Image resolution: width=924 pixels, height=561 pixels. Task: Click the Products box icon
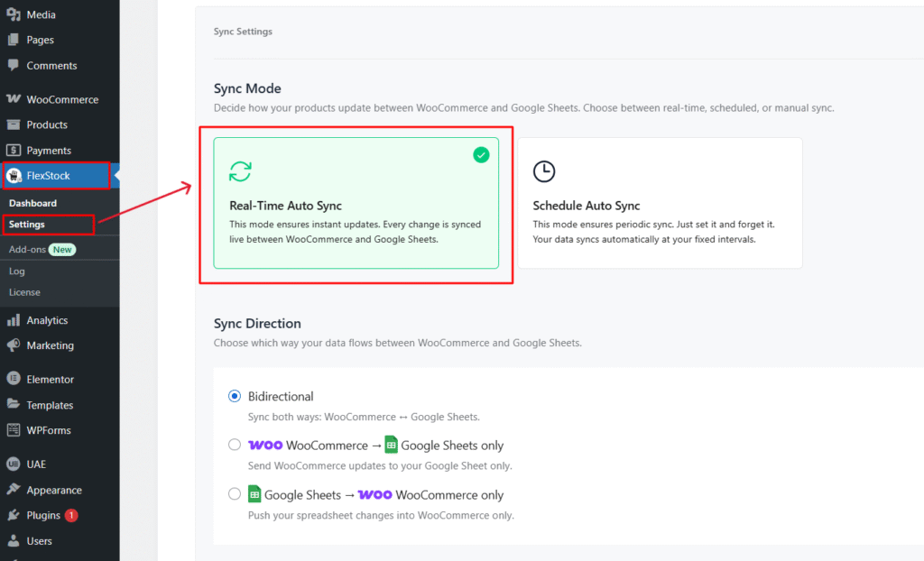[x=14, y=124]
